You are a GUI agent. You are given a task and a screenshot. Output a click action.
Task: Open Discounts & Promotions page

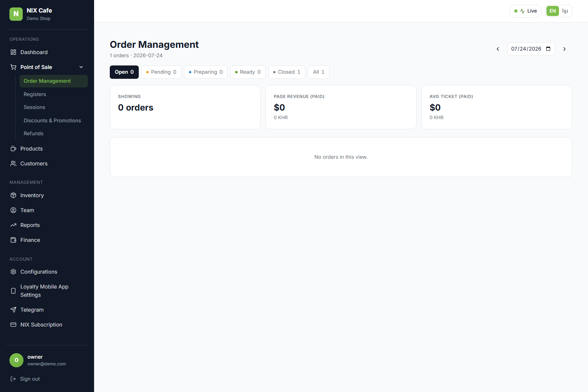tap(54, 121)
